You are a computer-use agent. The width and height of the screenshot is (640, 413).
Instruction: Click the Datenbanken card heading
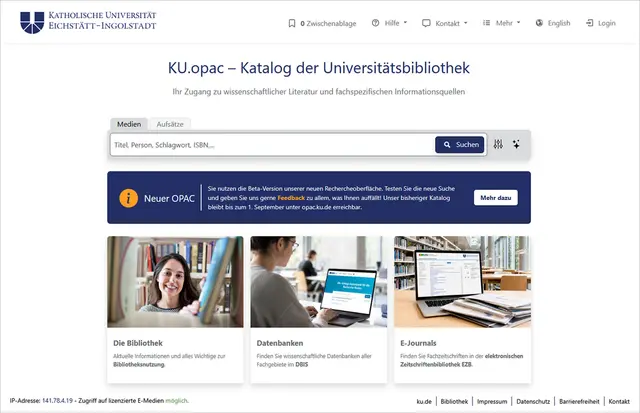280,343
